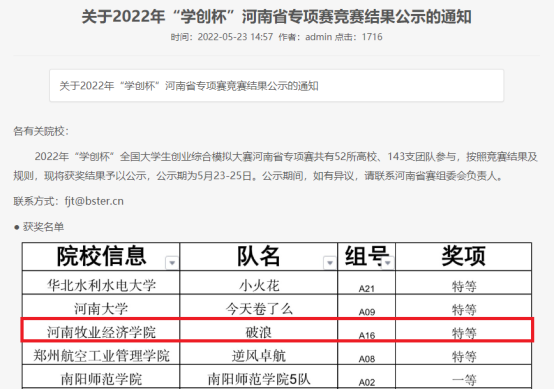Screen dimensions: 554x390
Task: Select the 破浪 team name cell
Action: pyautogui.click(x=259, y=330)
